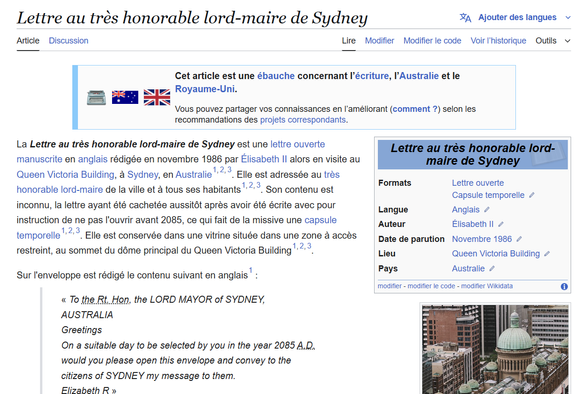The height and width of the screenshot is (394, 584).
Task: Open Élisabeth II link in infobox
Action: [x=473, y=224]
